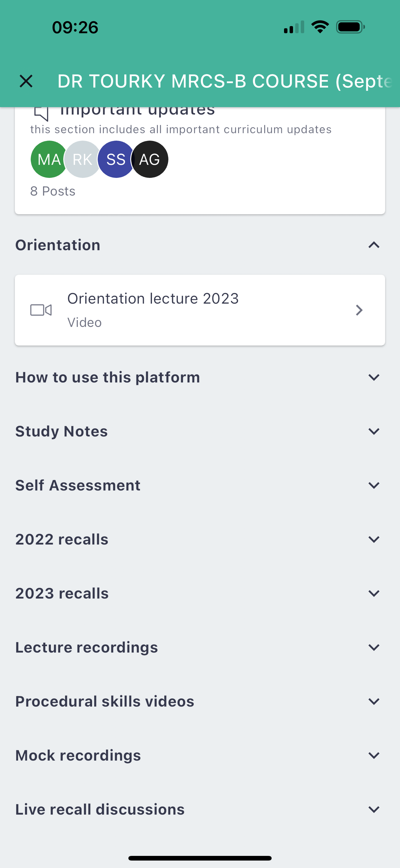Collapse the Orientation section
The width and height of the screenshot is (400, 868).
point(374,245)
